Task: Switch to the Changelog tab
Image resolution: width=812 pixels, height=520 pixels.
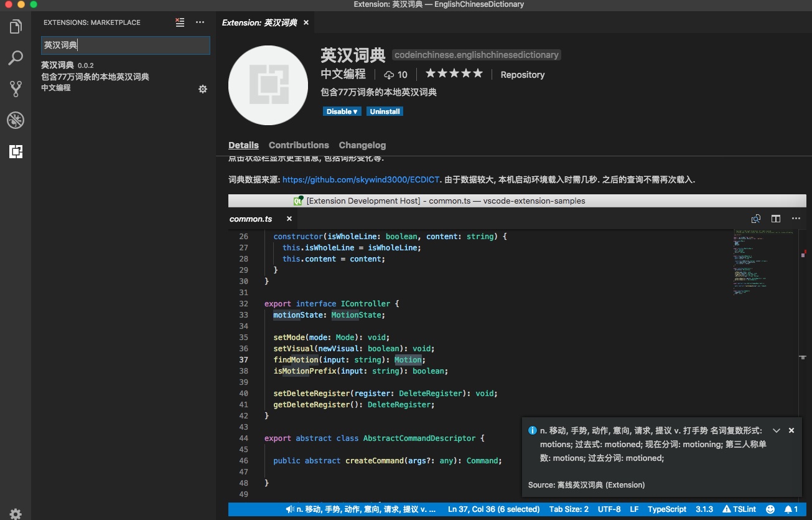Action: coord(362,144)
